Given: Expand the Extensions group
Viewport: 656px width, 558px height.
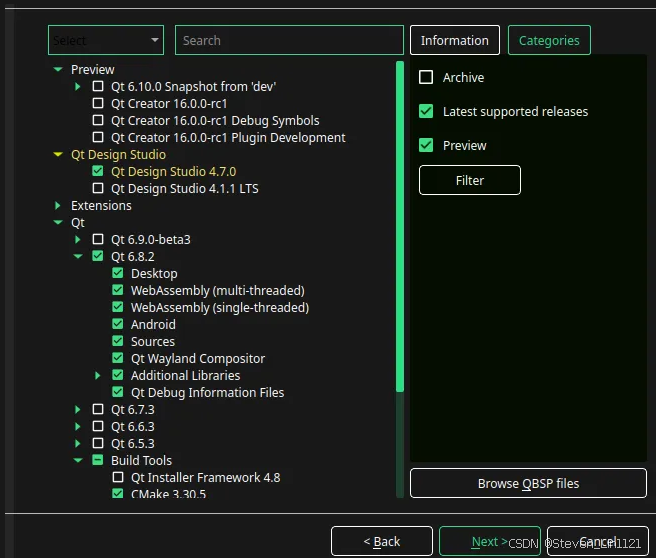Looking at the screenshot, I should point(58,206).
